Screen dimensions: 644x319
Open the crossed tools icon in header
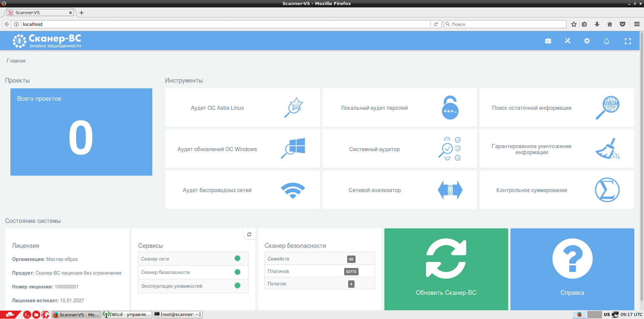pos(568,41)
